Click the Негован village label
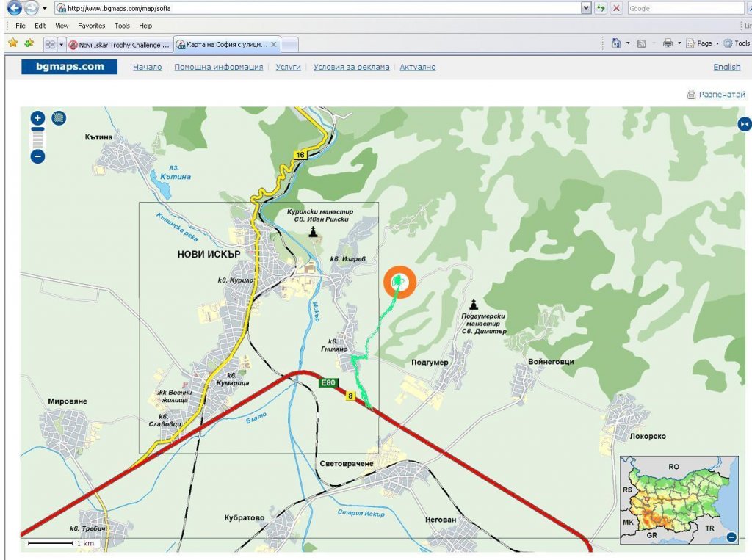This screenshot has width=752, height=560. coord(441,520)
